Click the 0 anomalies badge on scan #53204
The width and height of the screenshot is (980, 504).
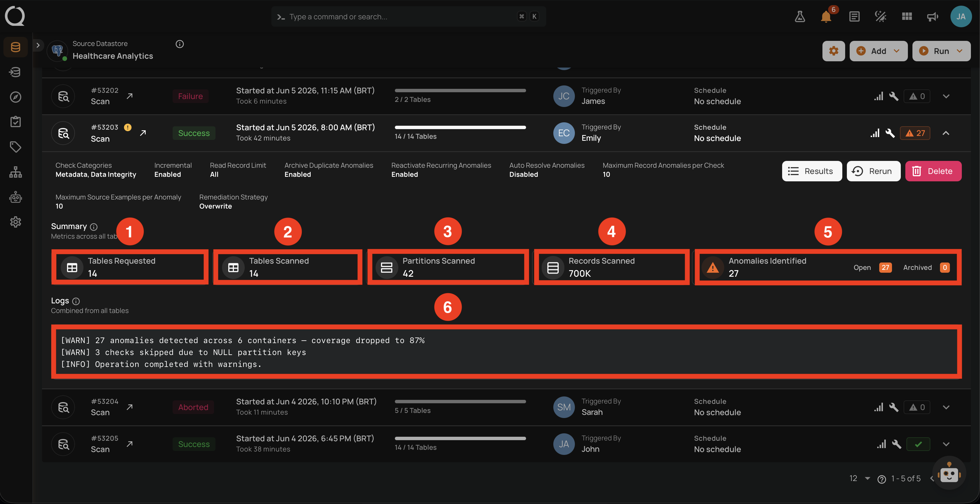[917, 408]
